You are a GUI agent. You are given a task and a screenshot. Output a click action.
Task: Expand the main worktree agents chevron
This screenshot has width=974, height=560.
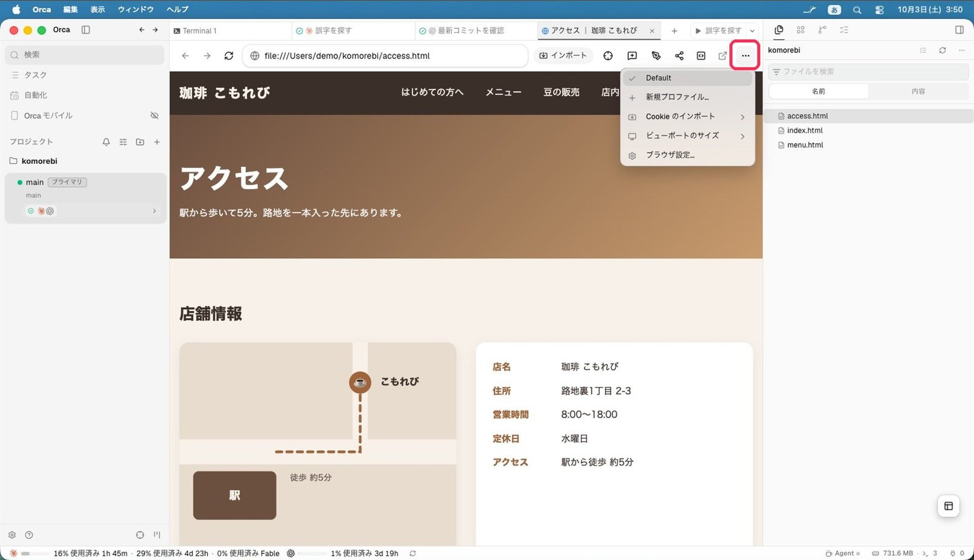[154, 211]
